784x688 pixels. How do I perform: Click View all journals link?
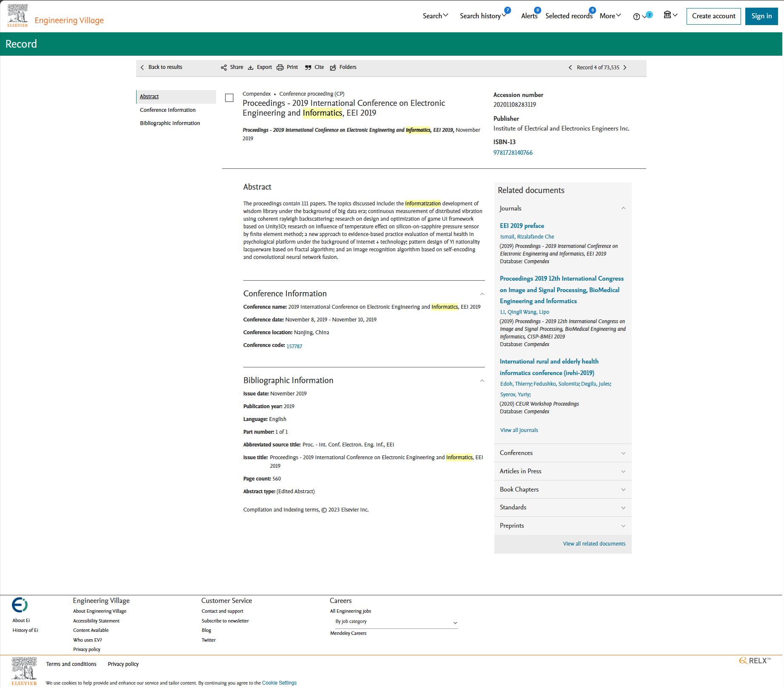pos(519,430)
